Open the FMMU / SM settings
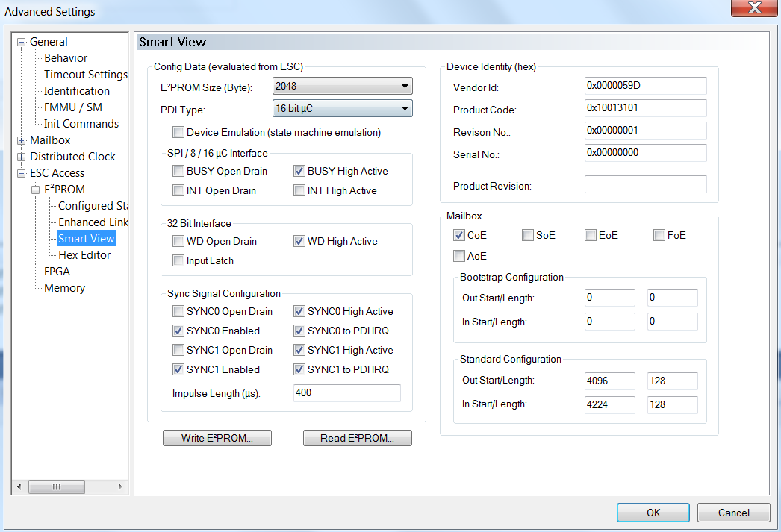This screenshot has width=781, height=532. 72,107
